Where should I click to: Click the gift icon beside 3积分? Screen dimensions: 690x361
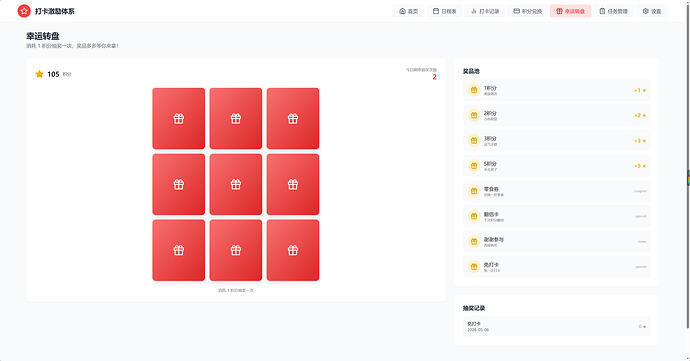[x=474, y=140]
